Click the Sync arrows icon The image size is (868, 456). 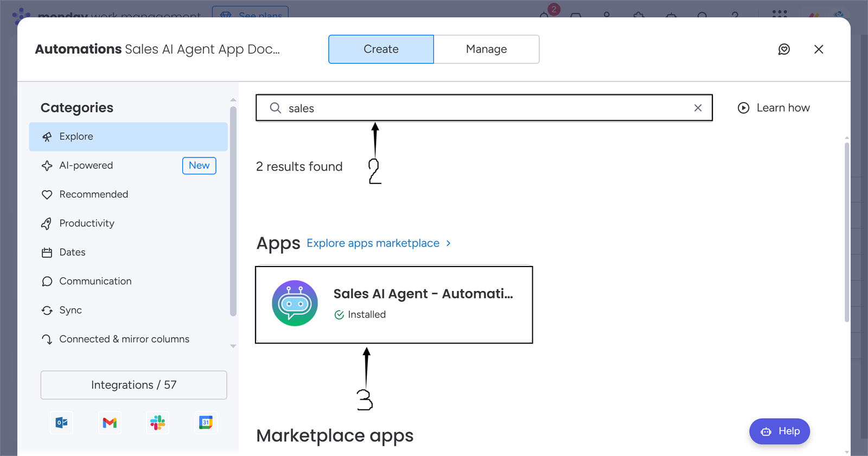[47, 311]
